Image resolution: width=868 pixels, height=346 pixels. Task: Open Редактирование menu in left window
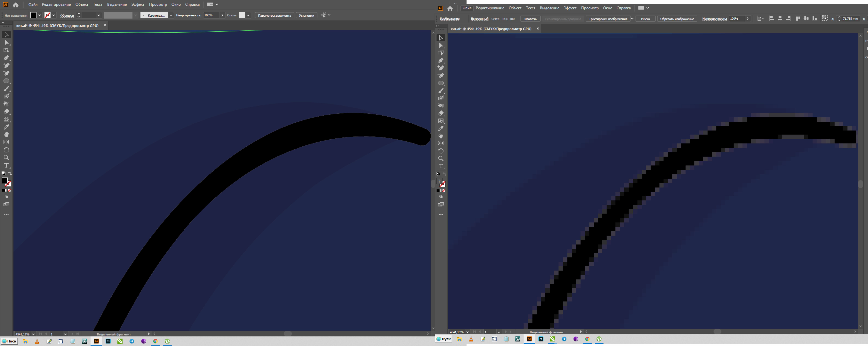pos(56,4)
